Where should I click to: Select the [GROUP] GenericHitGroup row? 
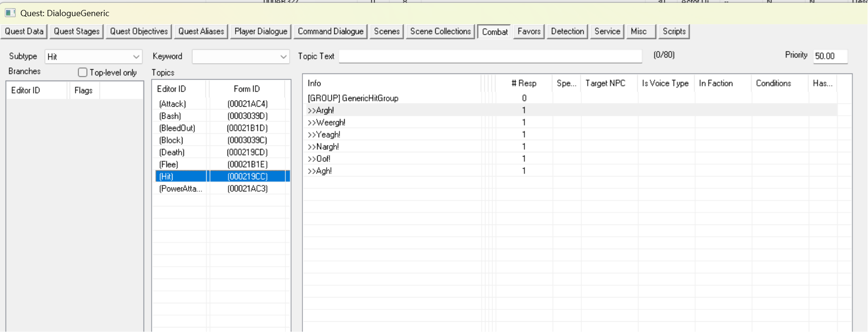coord(353,98)
